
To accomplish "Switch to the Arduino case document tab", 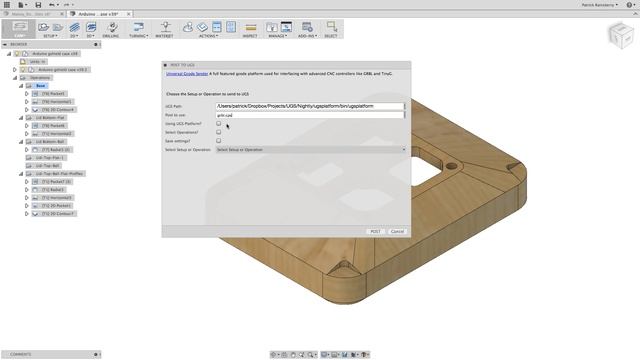I will pos(98,14).
